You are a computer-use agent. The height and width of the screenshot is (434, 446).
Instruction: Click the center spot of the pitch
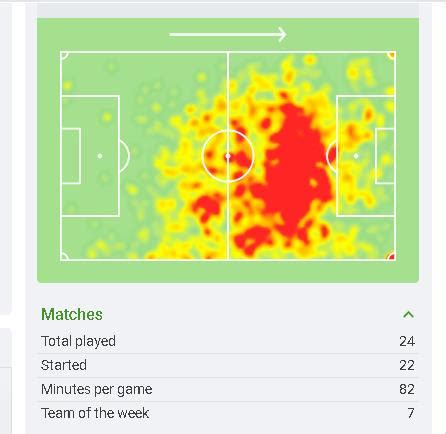click(228, 156)
